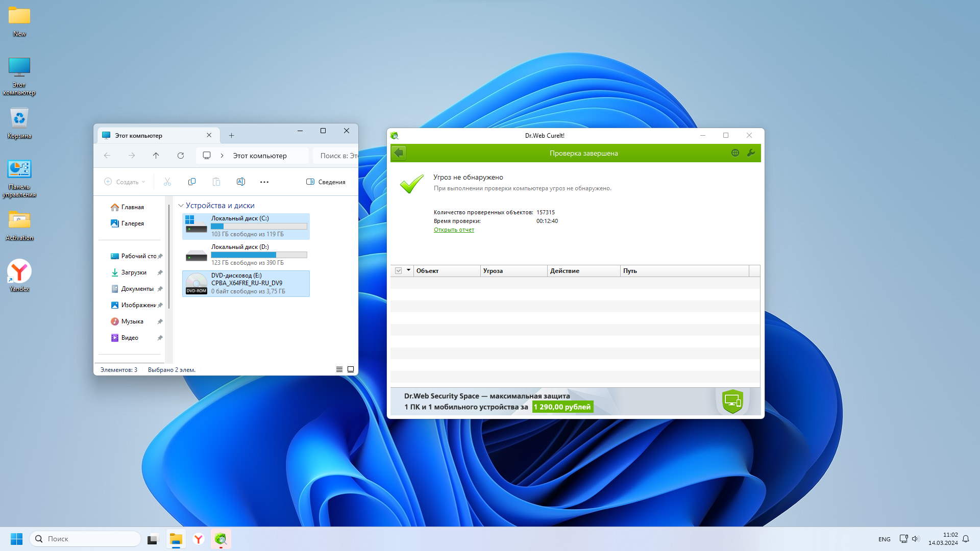The height and width of the screenshot is (551, 980).
Task: Open the dropdown arrow beside the table checkbox
Action: pyautogui.click(x=408, y=270)
